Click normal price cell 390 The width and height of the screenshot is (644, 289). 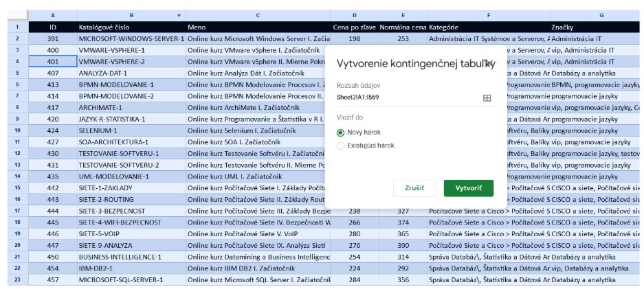tap(403, 246)
